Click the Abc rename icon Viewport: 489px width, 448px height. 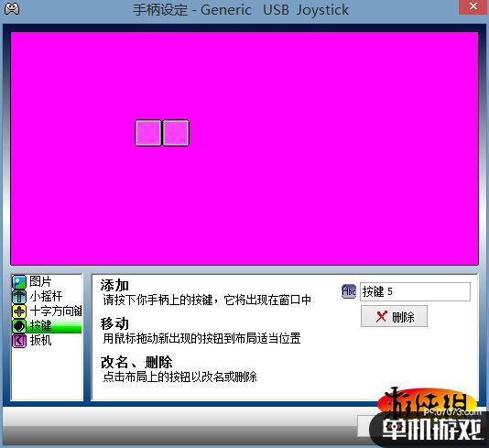tap(349, 291)
